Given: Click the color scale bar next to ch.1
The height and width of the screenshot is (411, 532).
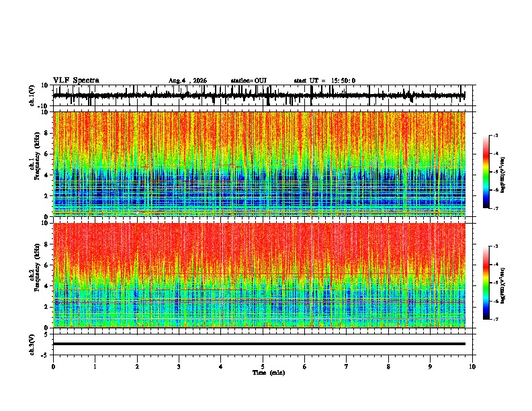Looking at the screenshot, I should (x=486, y=172).
